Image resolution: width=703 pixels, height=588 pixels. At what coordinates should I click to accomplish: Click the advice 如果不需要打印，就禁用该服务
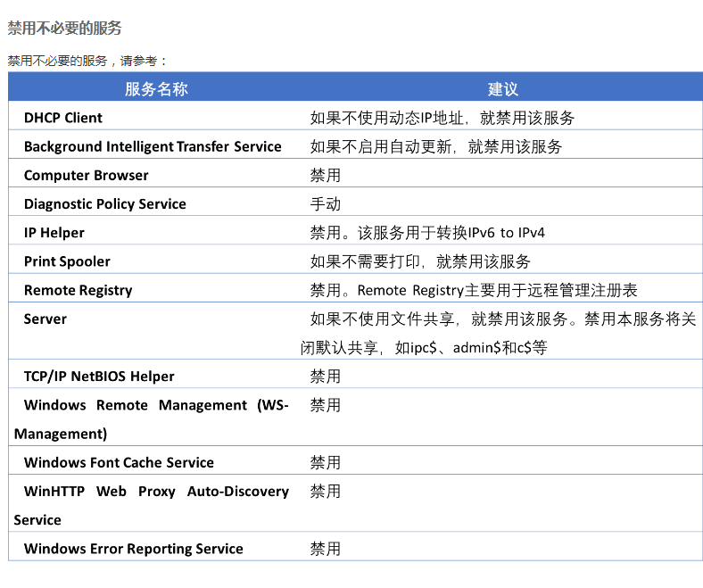(420, 261)
